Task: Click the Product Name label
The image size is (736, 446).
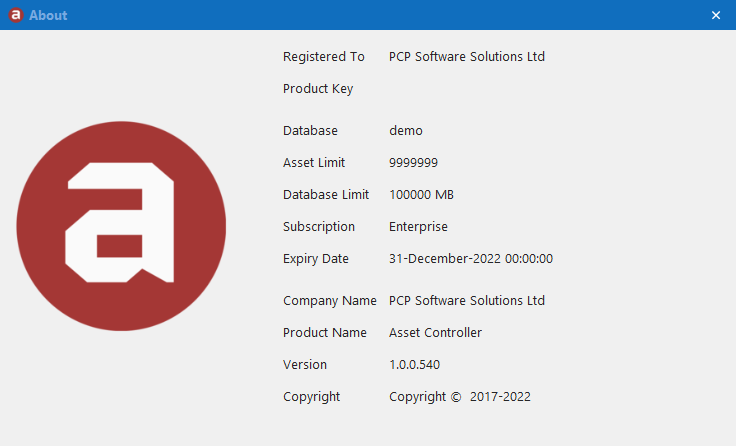Action: [324, 332]
